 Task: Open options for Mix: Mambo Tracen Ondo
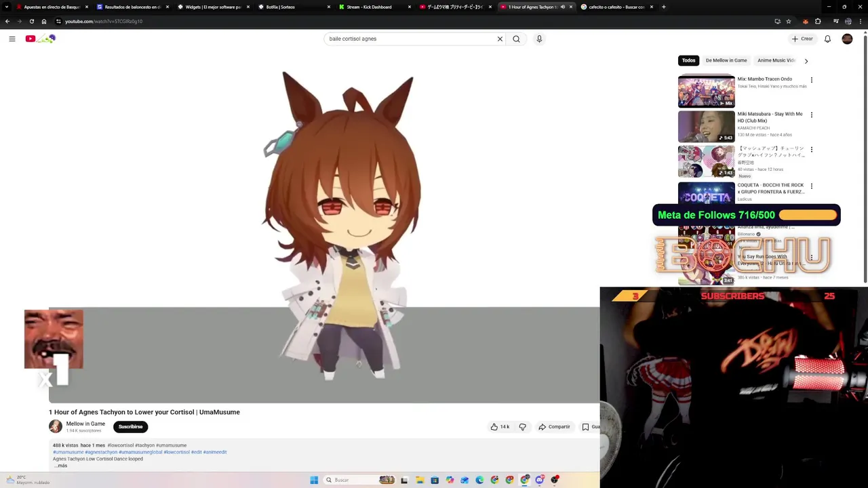811,80
